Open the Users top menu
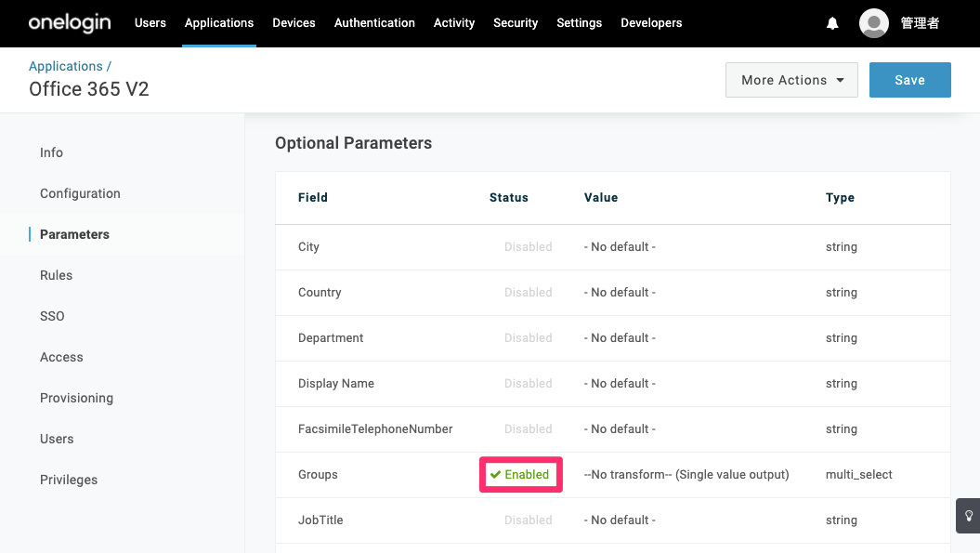 coord(150,23)
